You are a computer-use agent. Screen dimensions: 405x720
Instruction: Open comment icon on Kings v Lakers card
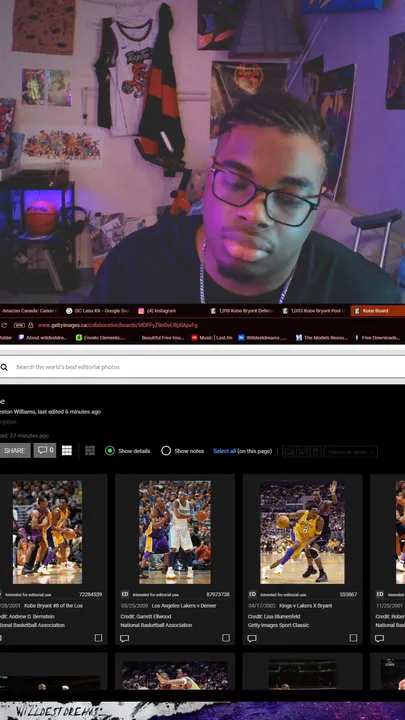pos(252,638)
